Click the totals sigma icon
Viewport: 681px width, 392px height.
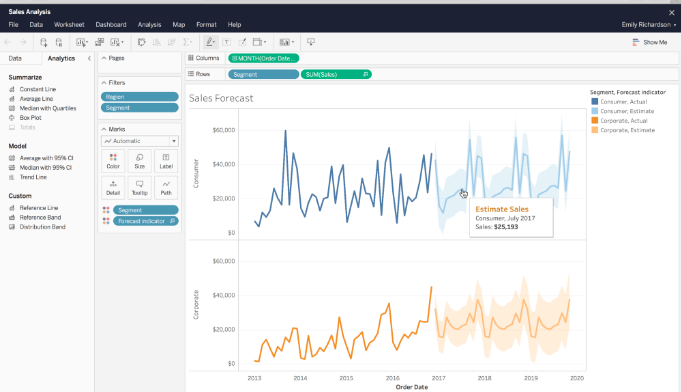187,42
